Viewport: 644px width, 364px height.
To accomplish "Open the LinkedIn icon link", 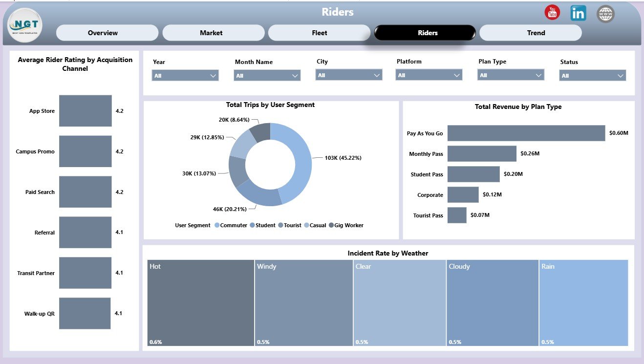I will [578, 13].
